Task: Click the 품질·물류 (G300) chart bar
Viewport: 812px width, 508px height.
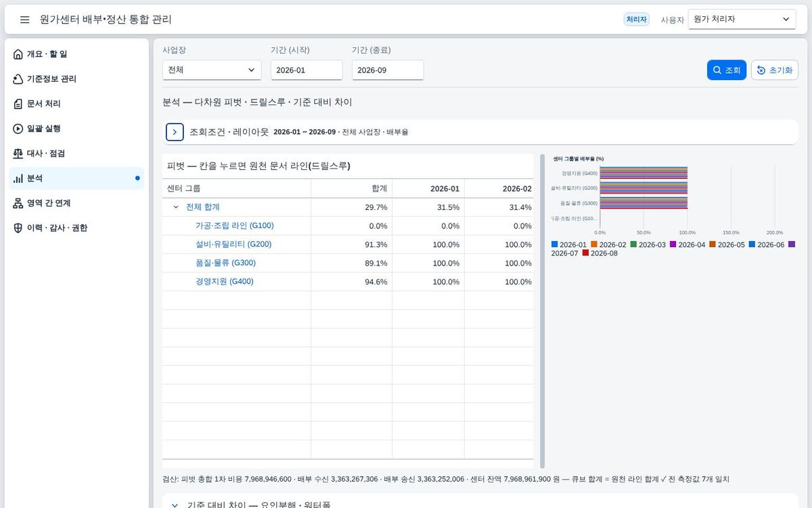Action: tap(644, 203)
